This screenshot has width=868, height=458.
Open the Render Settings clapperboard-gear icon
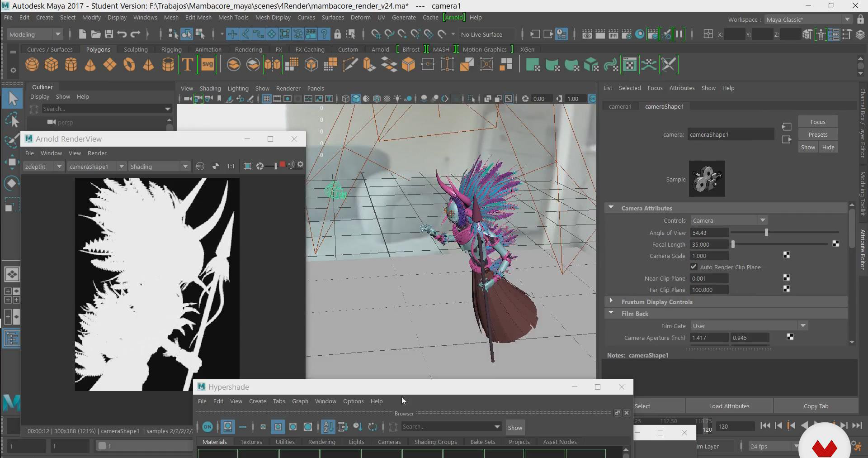[x=627, y=34]
